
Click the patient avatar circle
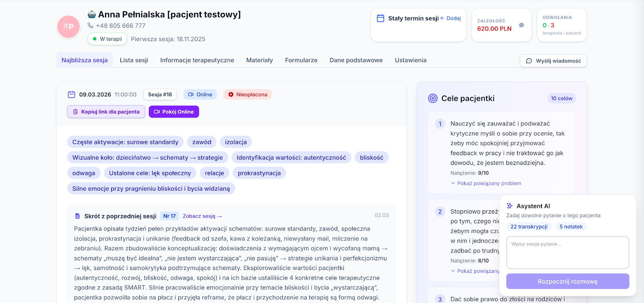69,27
